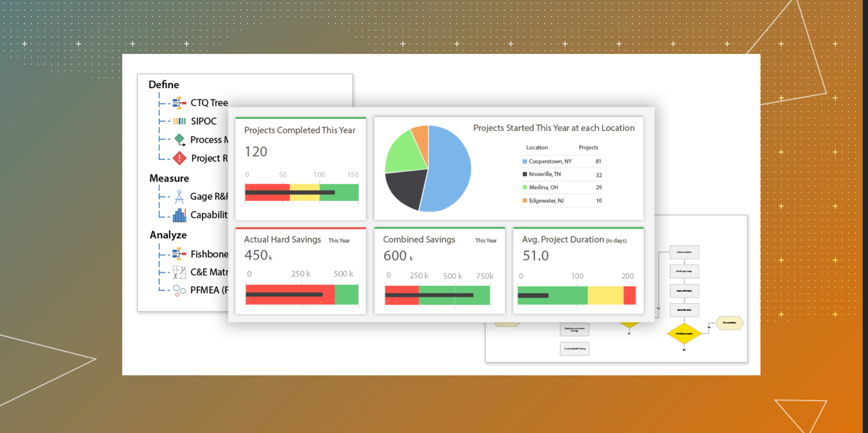Click Cooperstown, NY blue legend swatch
The image size is (868, 433).
tap(525, 162)
